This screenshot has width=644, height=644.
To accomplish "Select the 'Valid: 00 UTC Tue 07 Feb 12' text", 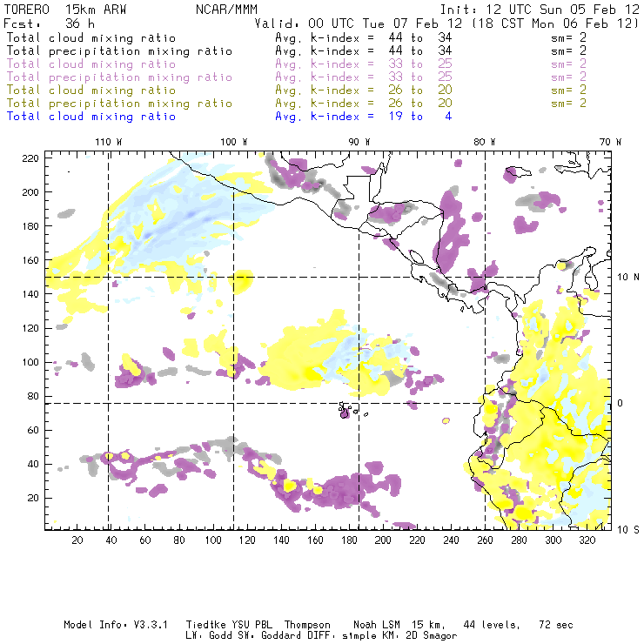I will [x=359, y=23].
